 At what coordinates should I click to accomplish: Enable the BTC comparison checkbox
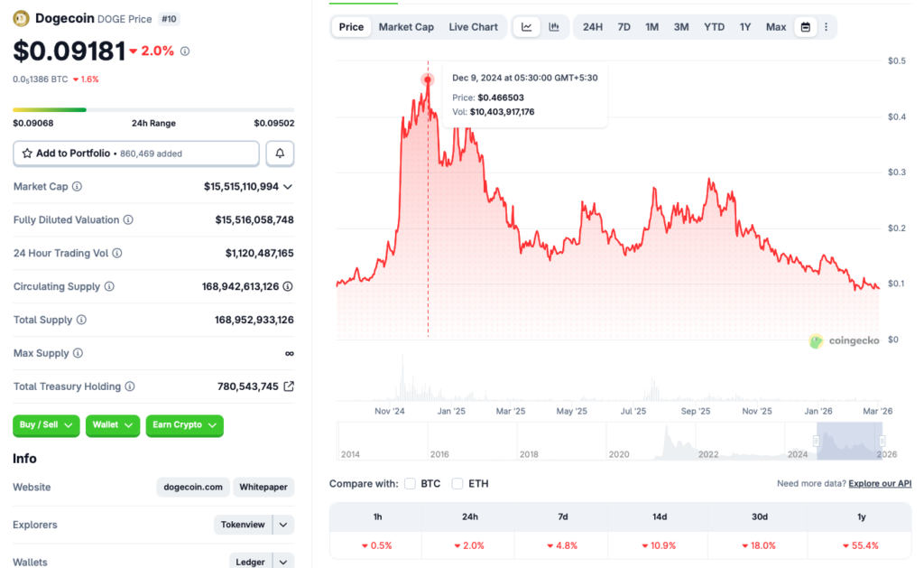point(410,483)
